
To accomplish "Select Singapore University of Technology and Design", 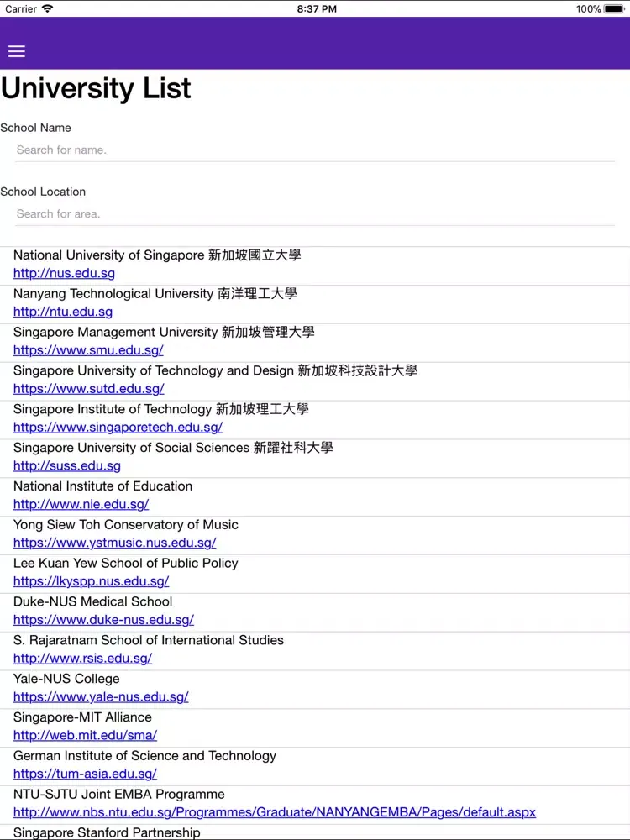I will tap(215, 370).
